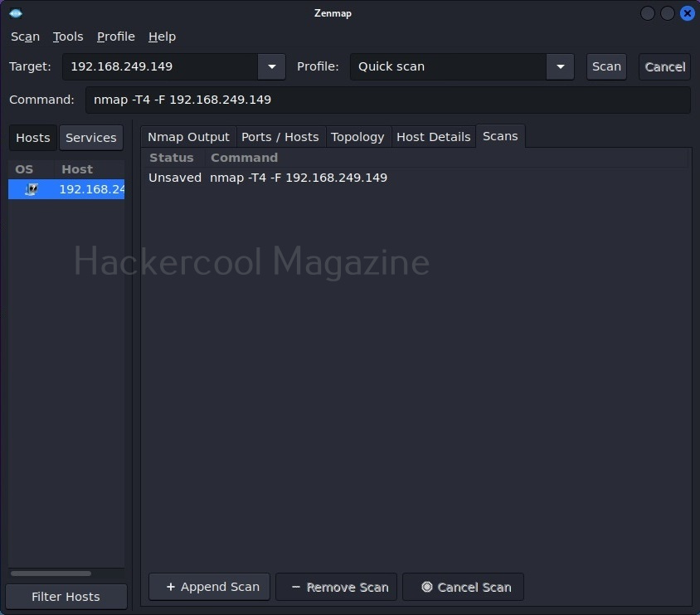Click the Cancel Scan button
The height and width of the screenshot is (615, 700).
pyautogui.click(x=463, y=587)
